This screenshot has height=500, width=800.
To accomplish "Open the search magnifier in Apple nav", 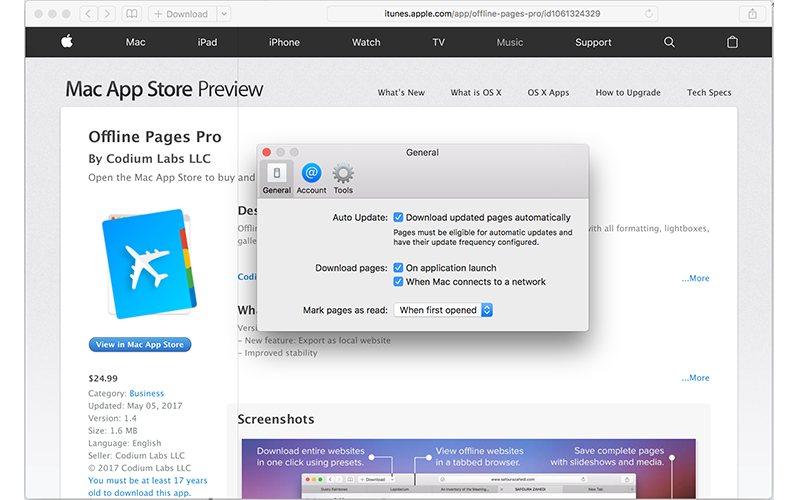I will [x=669, y=42].
